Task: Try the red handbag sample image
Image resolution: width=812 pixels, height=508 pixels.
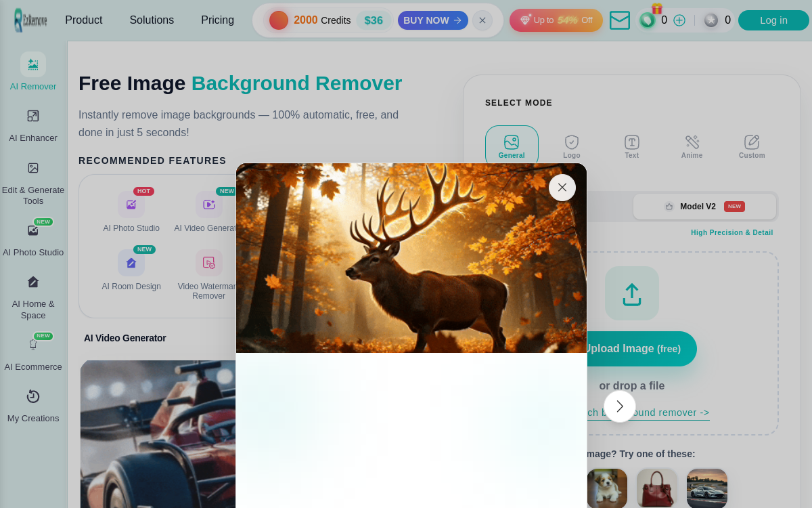Action: (657, 488)
